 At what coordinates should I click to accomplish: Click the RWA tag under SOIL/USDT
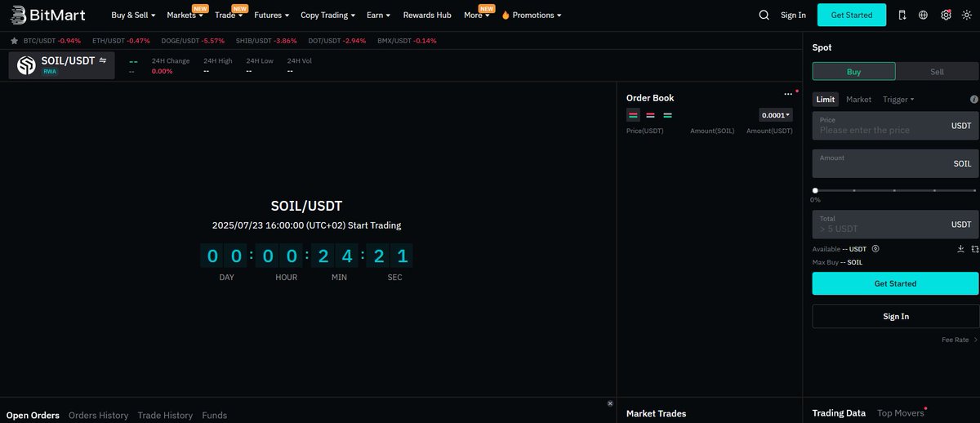(50, 72)
